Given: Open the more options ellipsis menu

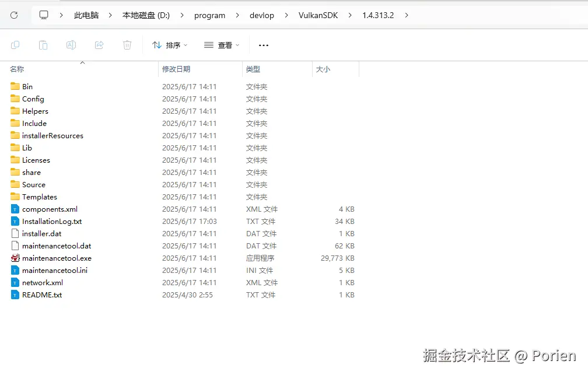Looking at the screenshot, I should click(264, 45).
